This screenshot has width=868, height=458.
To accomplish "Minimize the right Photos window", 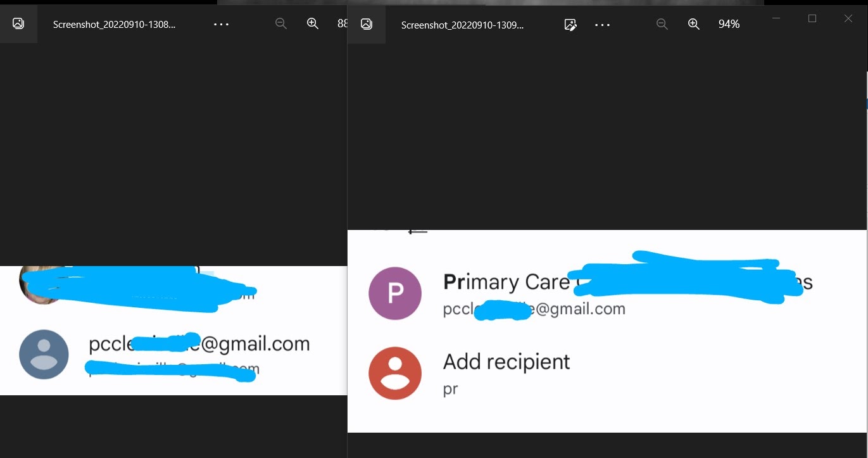I will point(776,18).
